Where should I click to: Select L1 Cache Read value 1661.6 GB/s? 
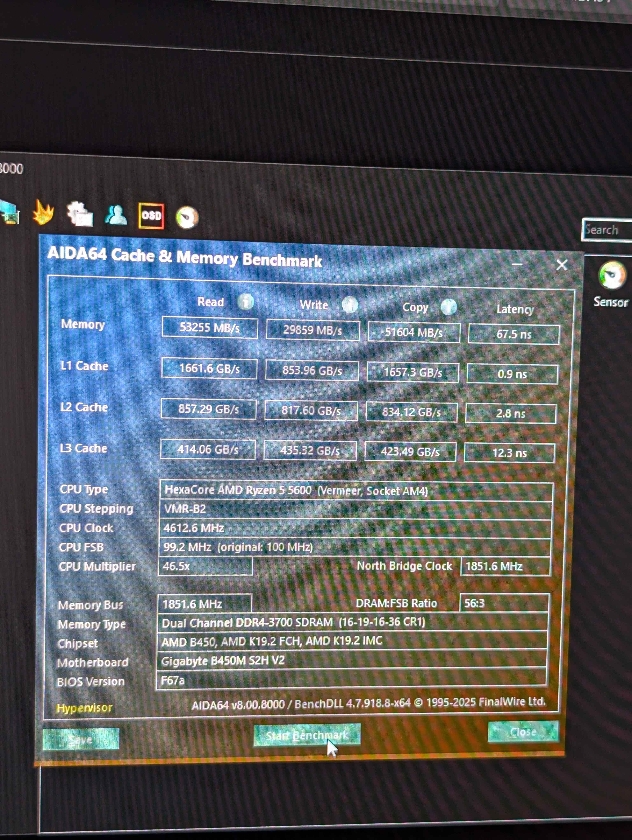click(x=209, y=369)
